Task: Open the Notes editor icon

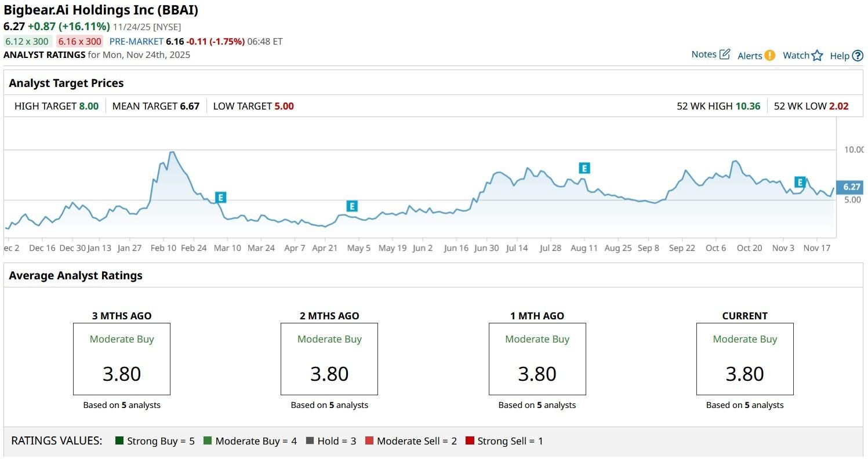Action: click(724, 53)
